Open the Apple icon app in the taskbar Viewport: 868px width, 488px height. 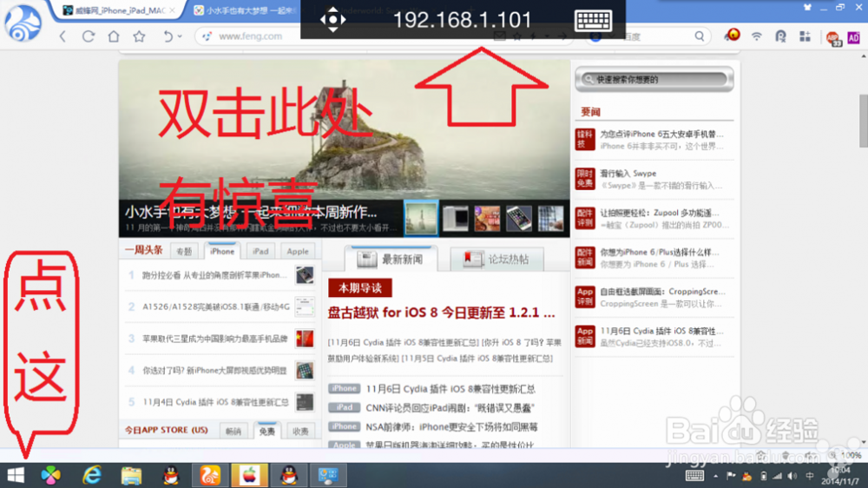[250, 475]
